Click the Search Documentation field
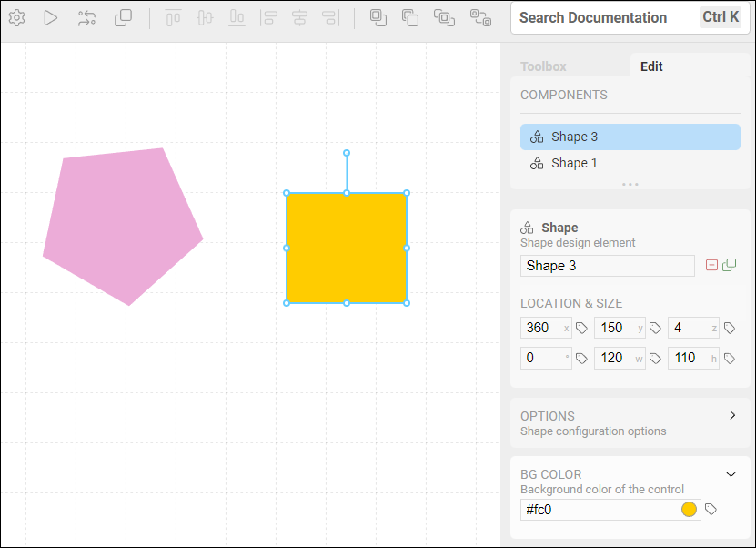 [600, 18]
